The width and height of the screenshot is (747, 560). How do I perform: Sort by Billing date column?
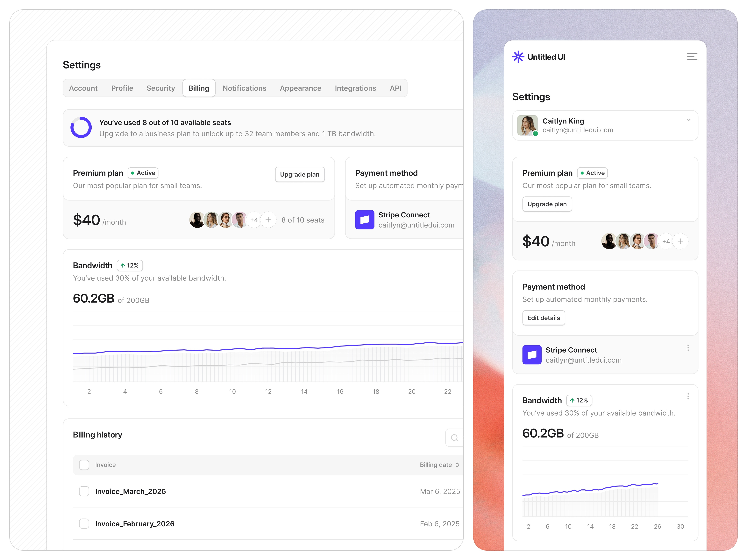tap(439, 465)
